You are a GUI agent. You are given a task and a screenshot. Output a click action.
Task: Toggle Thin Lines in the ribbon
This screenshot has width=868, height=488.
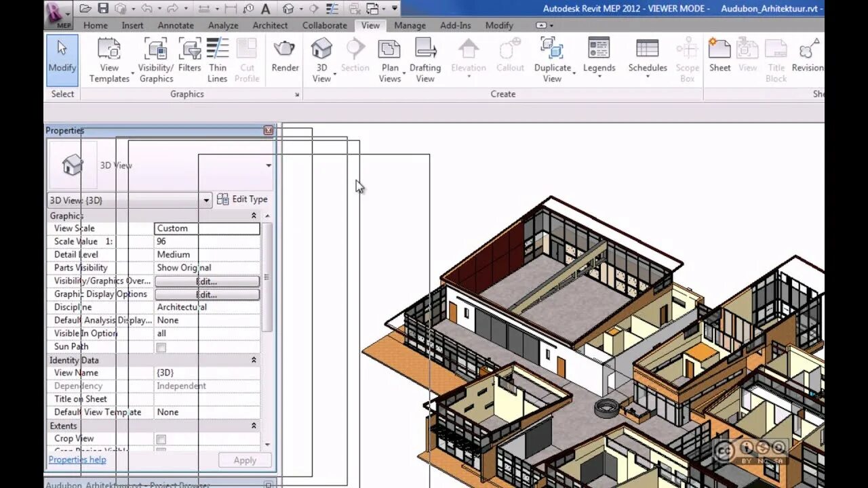tap(218, 60)
